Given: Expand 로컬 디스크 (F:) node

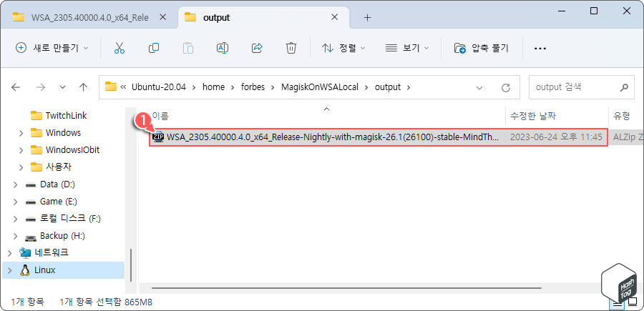Looking at the screenshot, I should (x=16, y=219).
